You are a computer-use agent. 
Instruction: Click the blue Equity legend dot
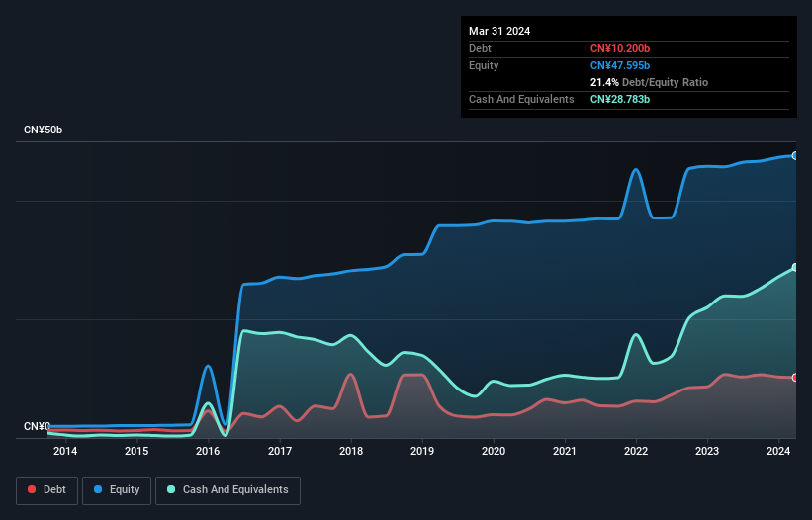tap(97, 489)
